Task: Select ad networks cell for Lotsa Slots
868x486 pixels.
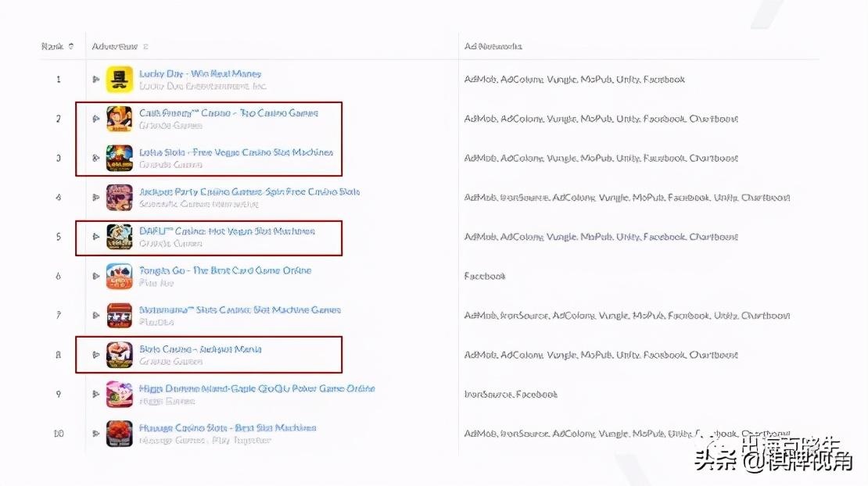Action: 601,158
